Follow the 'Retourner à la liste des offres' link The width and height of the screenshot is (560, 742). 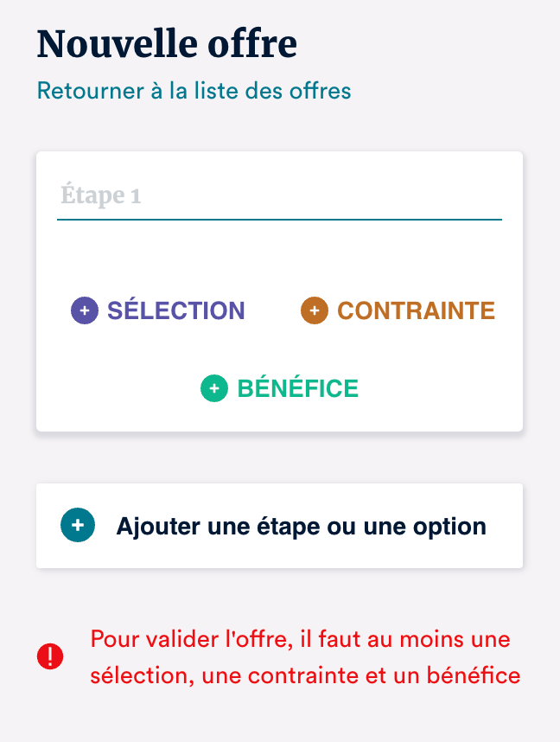click(194, 90)
